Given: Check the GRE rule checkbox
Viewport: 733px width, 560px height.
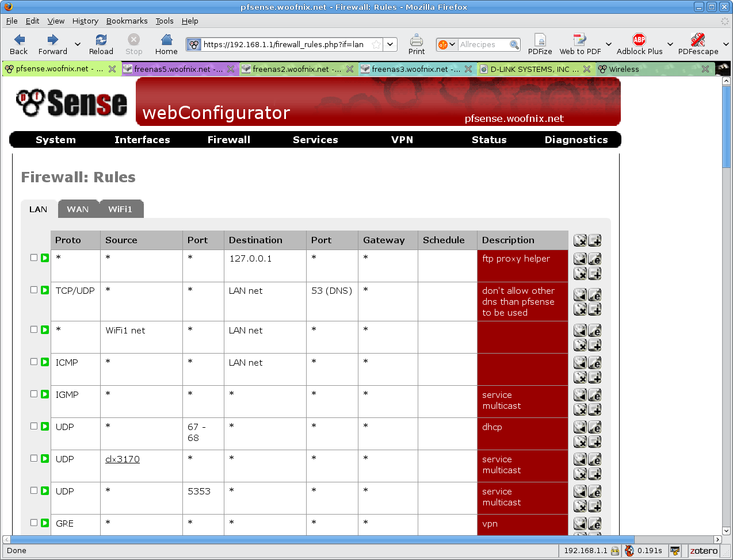Looking at the screenshot, I should (34, 523).
